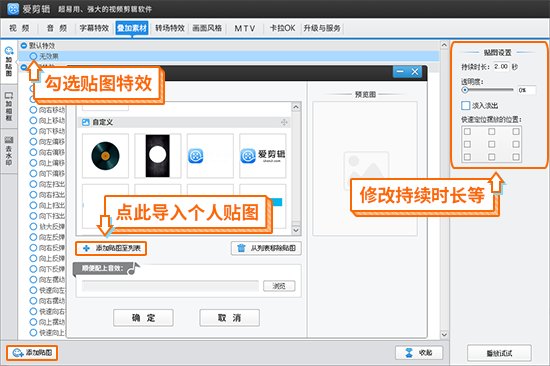The image size is (550, 366).
Task: Check the top-right position grid box
Action: 516,132
